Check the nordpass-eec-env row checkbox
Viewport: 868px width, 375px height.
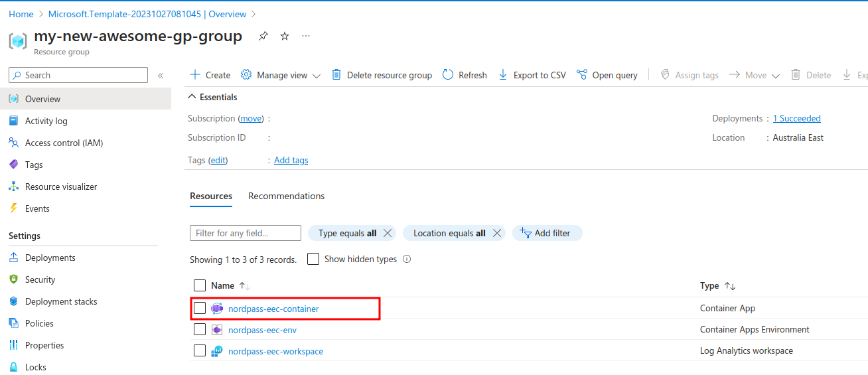coord(200,329)
